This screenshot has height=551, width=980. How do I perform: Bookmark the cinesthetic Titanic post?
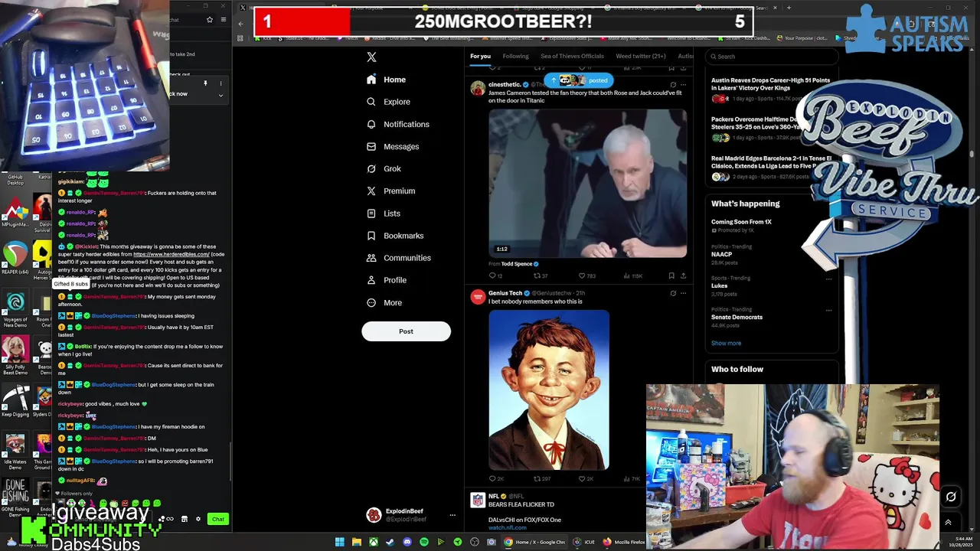point(671,275)
